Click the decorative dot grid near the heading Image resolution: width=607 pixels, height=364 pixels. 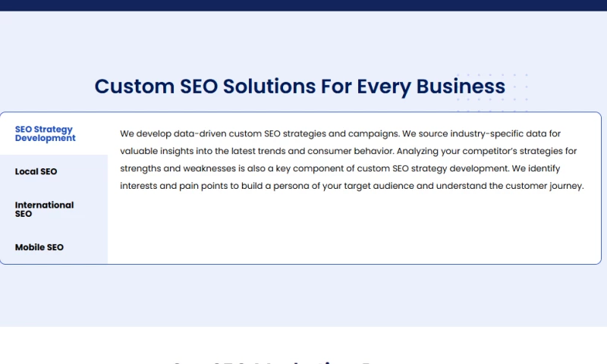pos(493,93)
